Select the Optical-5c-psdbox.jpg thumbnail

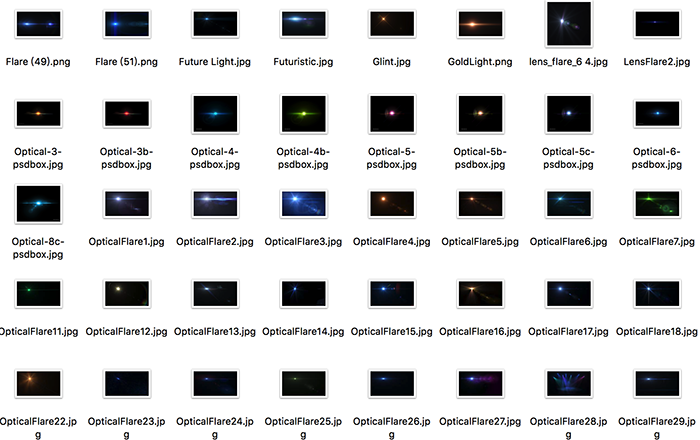tap(569, 113)
